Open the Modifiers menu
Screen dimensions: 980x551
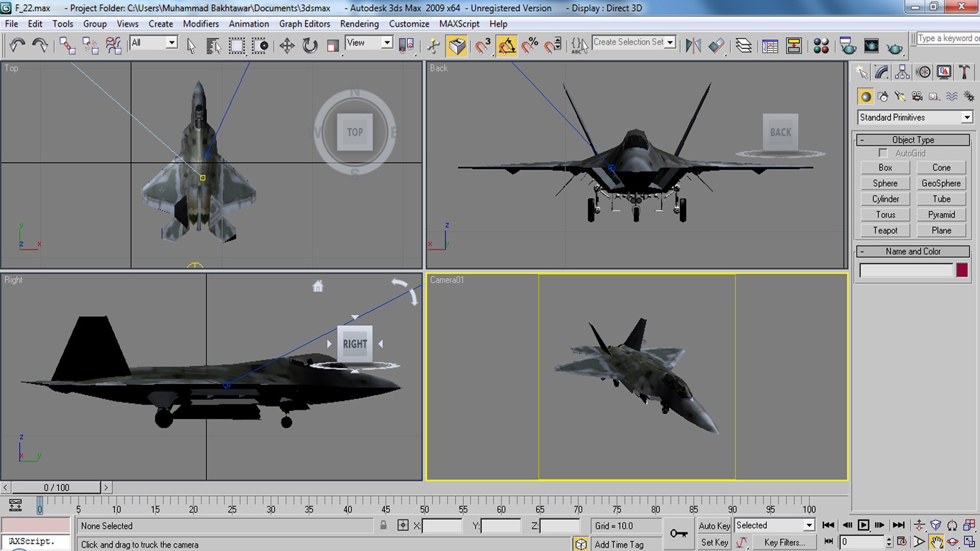tap(201, 24)
